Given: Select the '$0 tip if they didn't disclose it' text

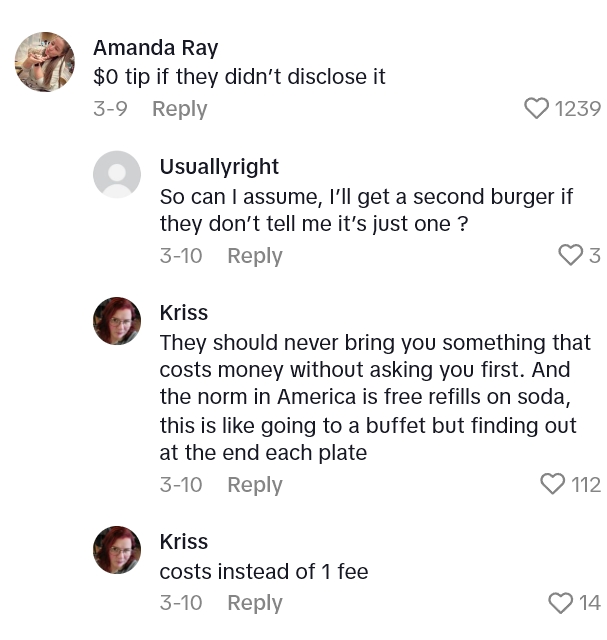Looking at the screenshot, I should click(239, 76).
